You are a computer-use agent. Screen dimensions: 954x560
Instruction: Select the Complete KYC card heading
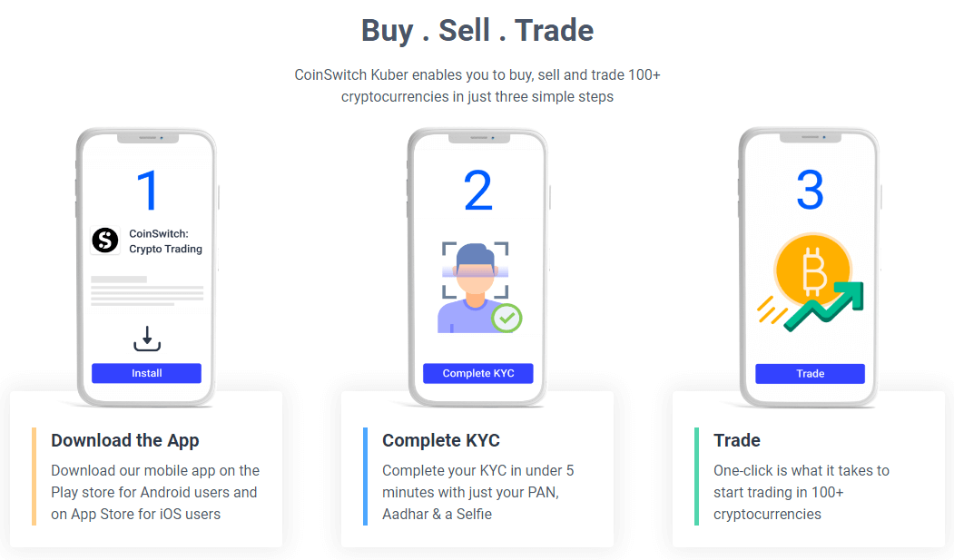tap(441, 440)
